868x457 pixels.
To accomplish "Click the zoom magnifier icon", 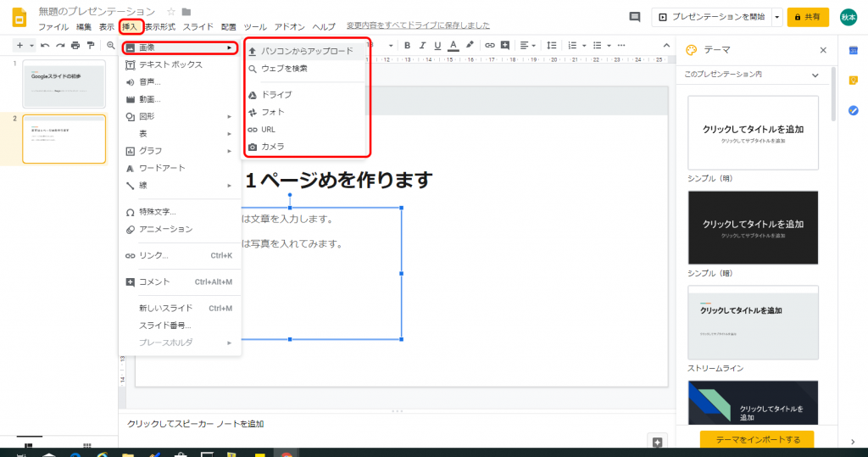I will pyautogui.click(x=111, y=46).
